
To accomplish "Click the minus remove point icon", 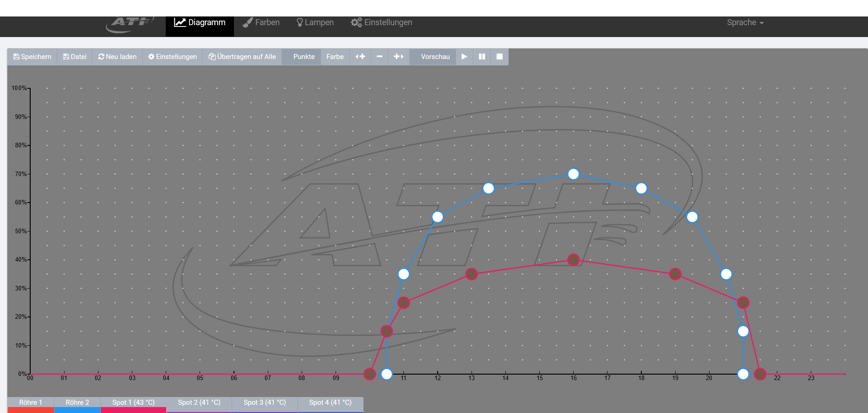I will (x=380, y=57).
